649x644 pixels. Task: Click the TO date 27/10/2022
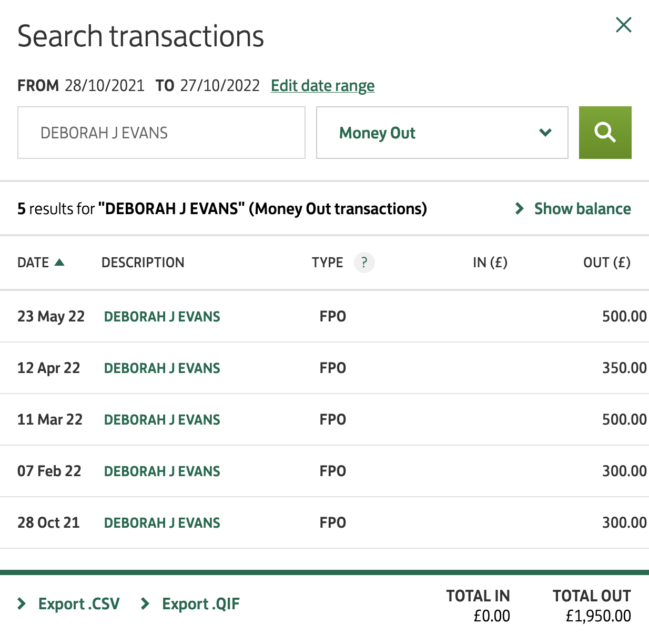coord(220,85)
